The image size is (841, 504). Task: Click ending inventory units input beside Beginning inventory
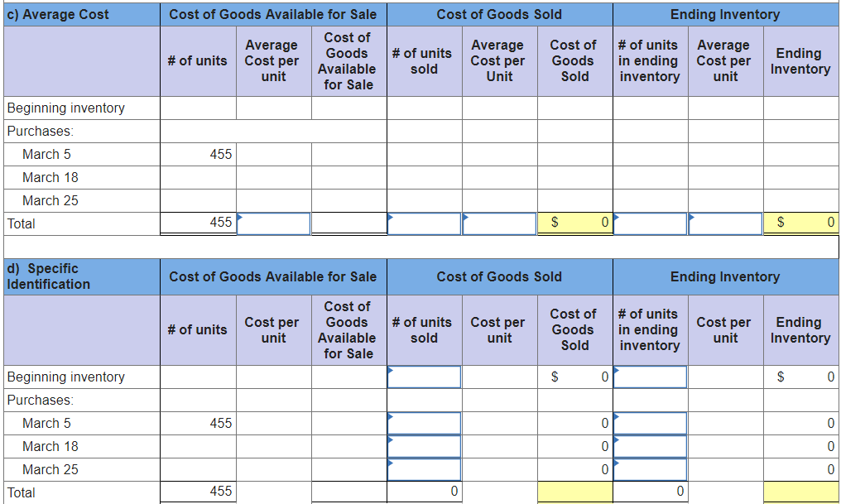click(651, 377)
